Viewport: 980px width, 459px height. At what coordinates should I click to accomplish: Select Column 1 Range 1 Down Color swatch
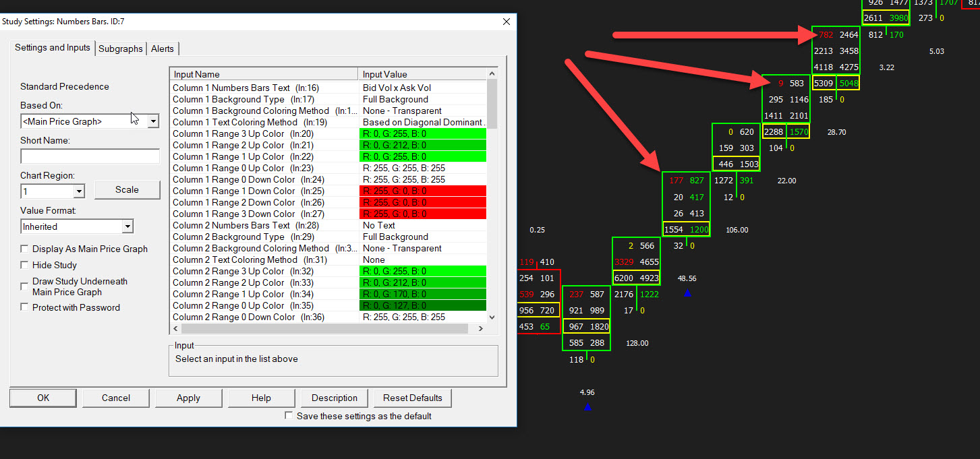tap(423, 191)
